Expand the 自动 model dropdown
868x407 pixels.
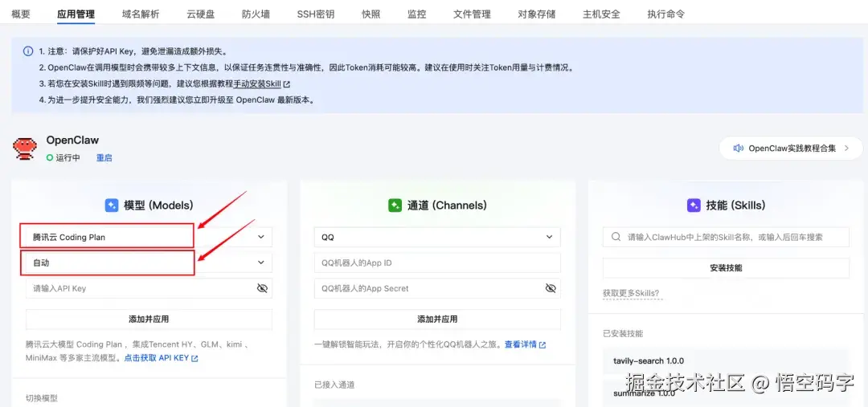149,263
